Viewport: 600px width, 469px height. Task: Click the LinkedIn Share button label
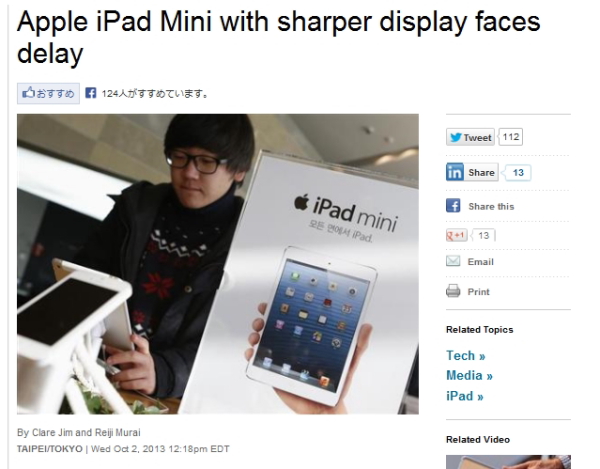coord(481,173)
